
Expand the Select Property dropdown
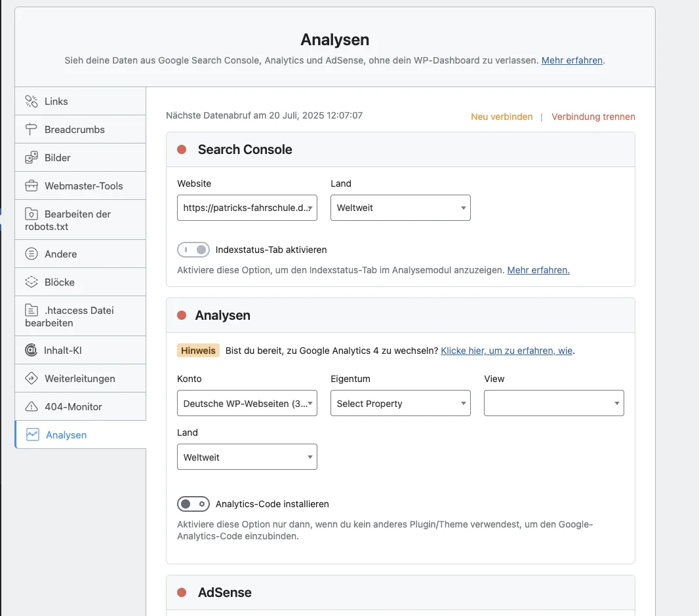click(x=400, y=404)
